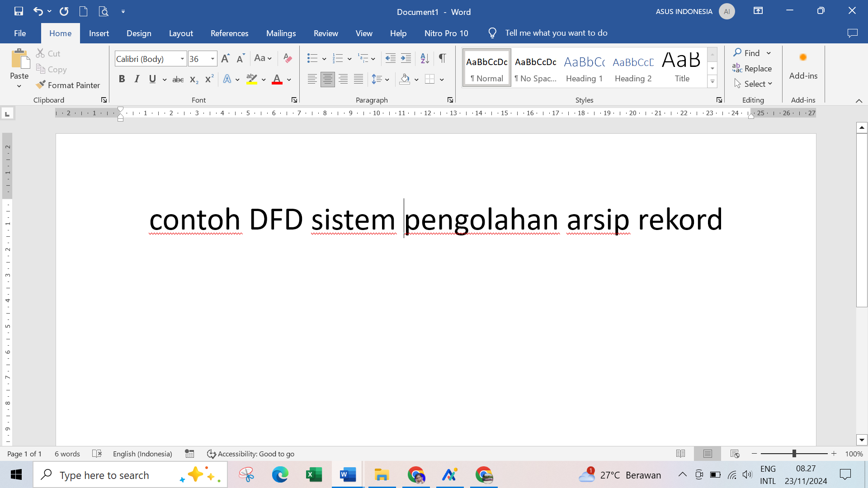Apply the Heading 1 style

(585, 68)
